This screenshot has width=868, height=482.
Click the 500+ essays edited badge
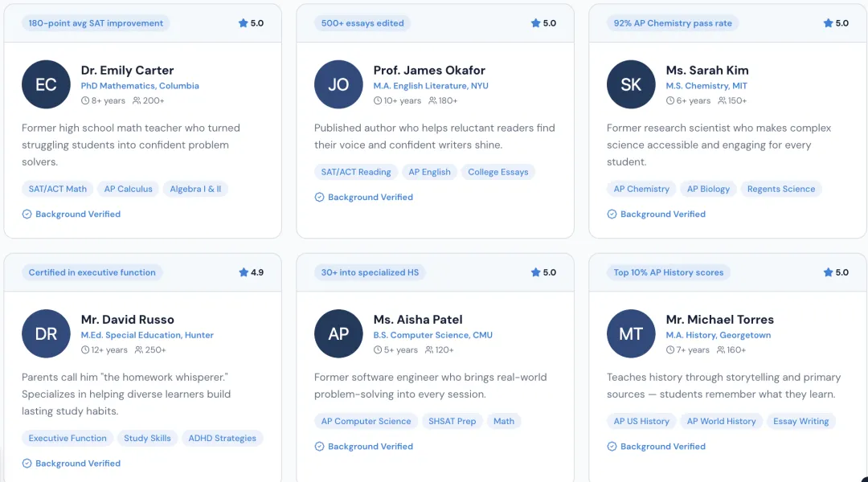point(362,23)
